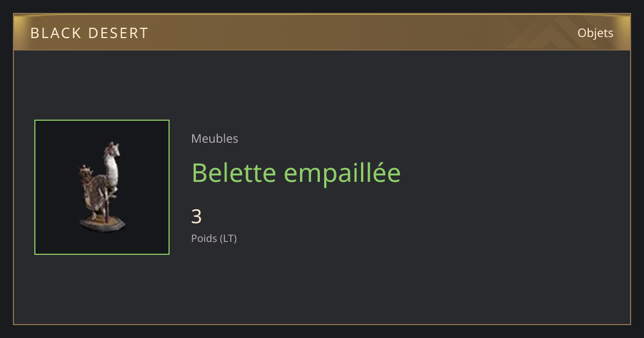
Task: Click the weight value 3
Action: tap(196, 217)
